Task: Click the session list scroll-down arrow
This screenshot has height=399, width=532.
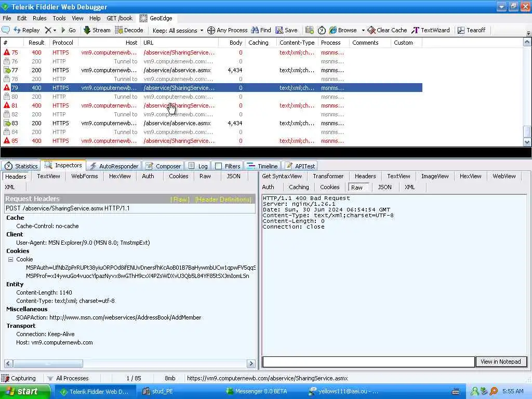Action: tap(527, 142)
